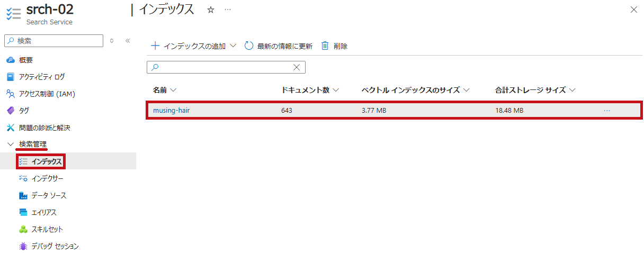Click the インデクサー gear icon
This screenshot has width=644, height=253.
23,178
